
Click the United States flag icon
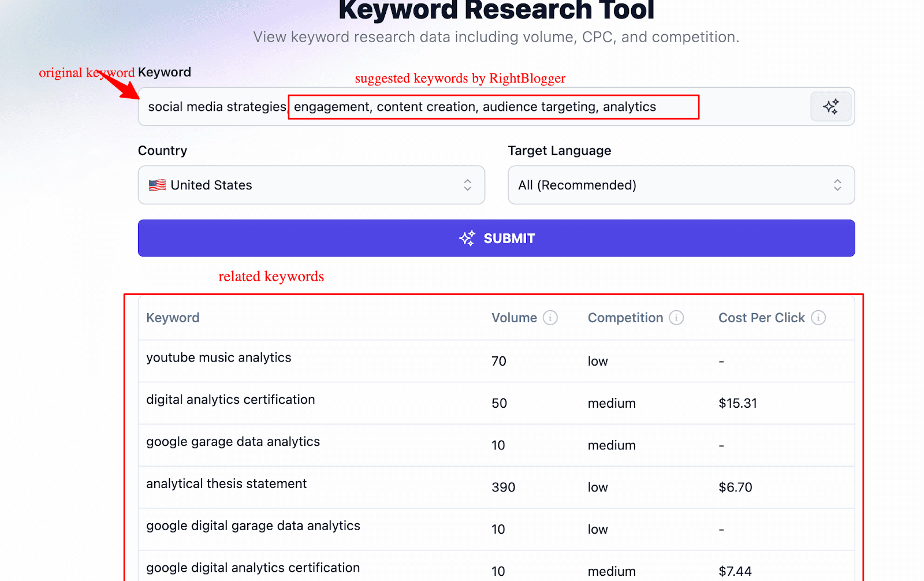pos(157,185)
